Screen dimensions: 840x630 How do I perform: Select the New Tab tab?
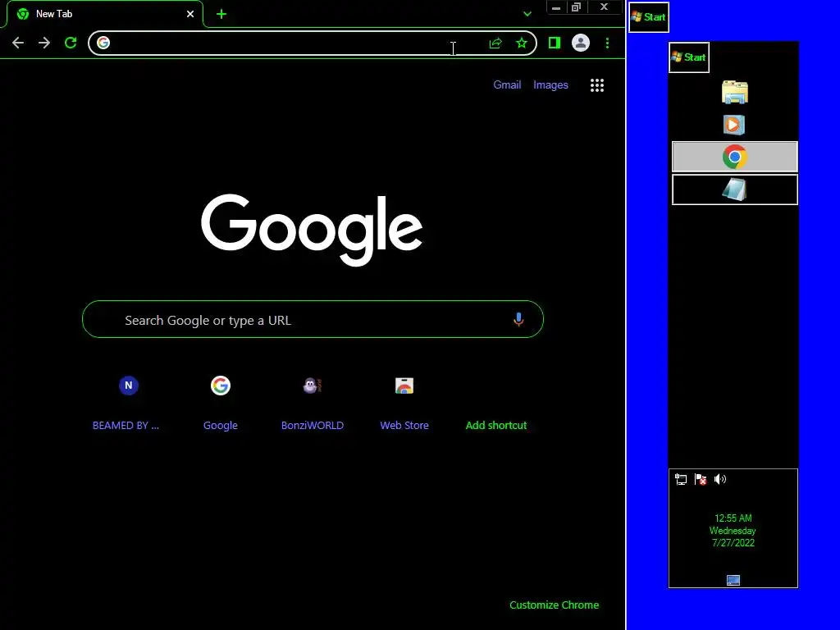105,14
